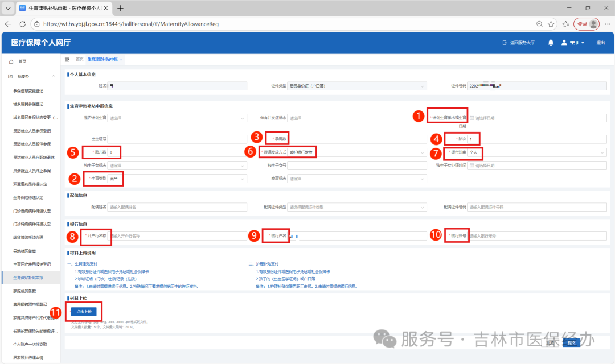
Task: Click the notification bell icon
Action: click(551, 42)
